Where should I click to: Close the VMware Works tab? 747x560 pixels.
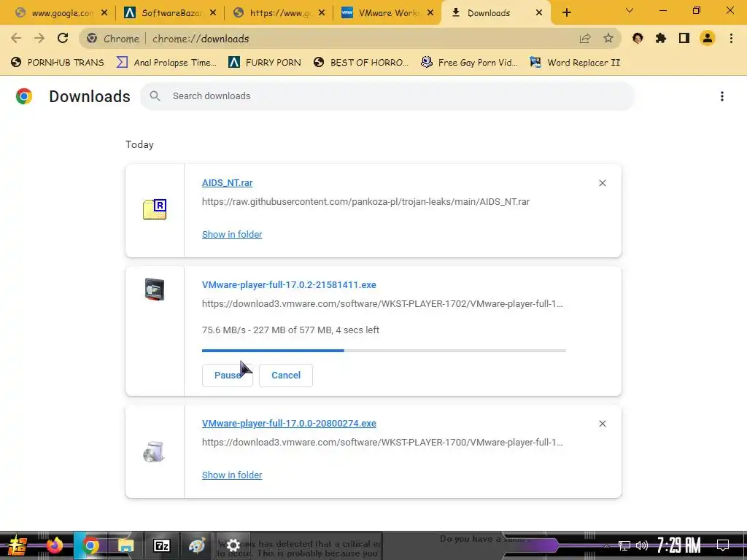click(430, 13)
